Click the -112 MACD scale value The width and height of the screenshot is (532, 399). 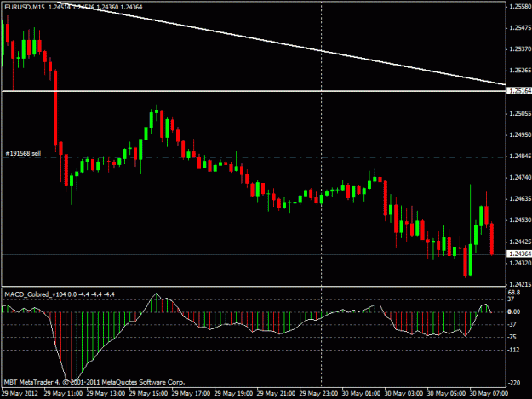click(513, 350)
